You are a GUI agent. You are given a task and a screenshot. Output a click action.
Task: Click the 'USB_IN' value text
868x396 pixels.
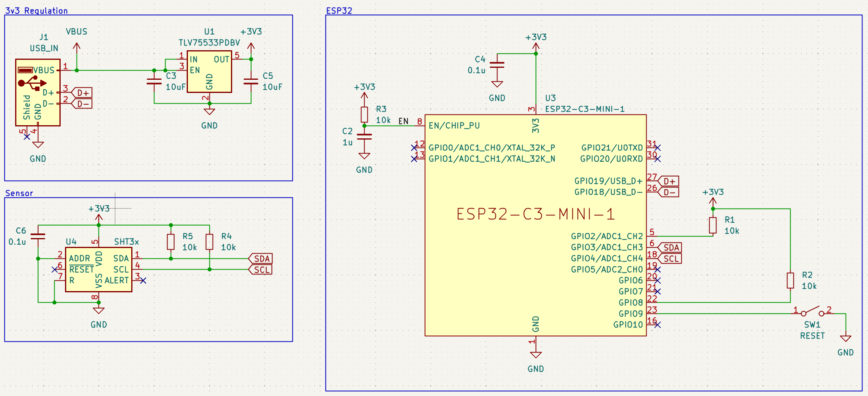[x=44, y=48]
